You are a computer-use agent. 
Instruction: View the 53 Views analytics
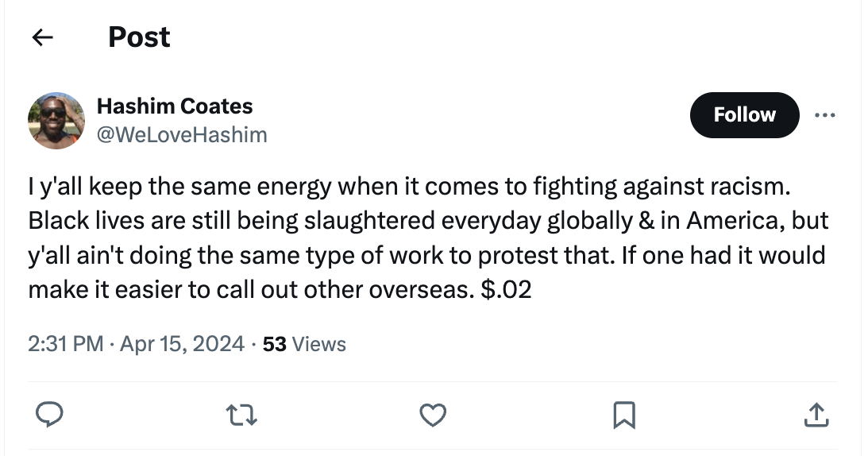click(304, 344)
